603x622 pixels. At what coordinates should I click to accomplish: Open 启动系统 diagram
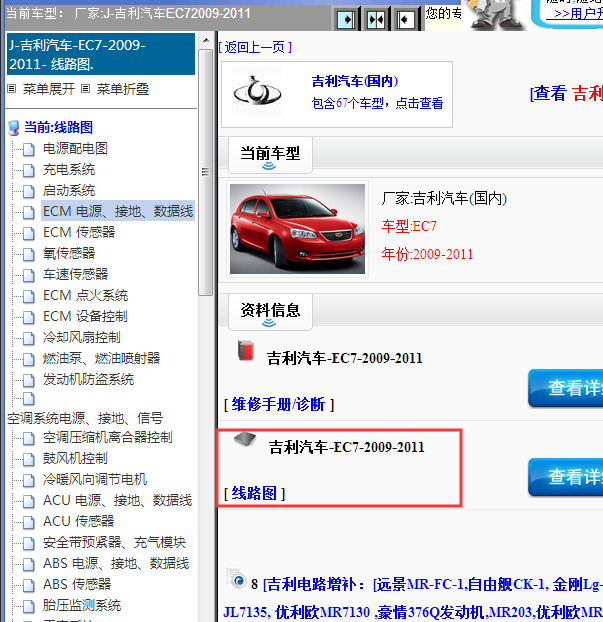(69, 190)
